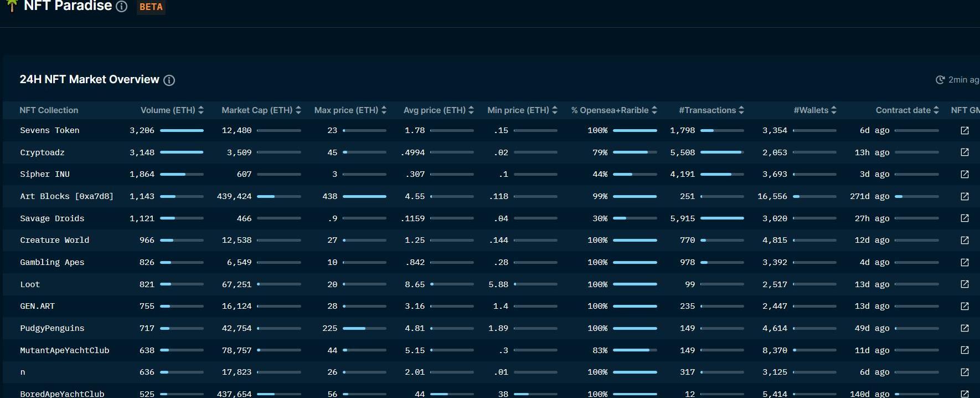The image size is (980, 398).
Task: Click the 2min ago refresh text
Action: tap(964, 80)
